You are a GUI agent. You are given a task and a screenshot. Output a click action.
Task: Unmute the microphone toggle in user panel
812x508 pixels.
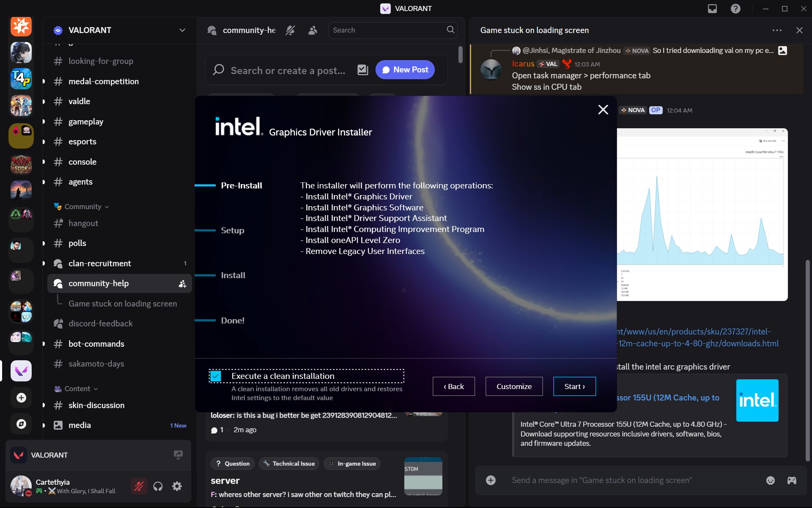click(x=139, y=486)
